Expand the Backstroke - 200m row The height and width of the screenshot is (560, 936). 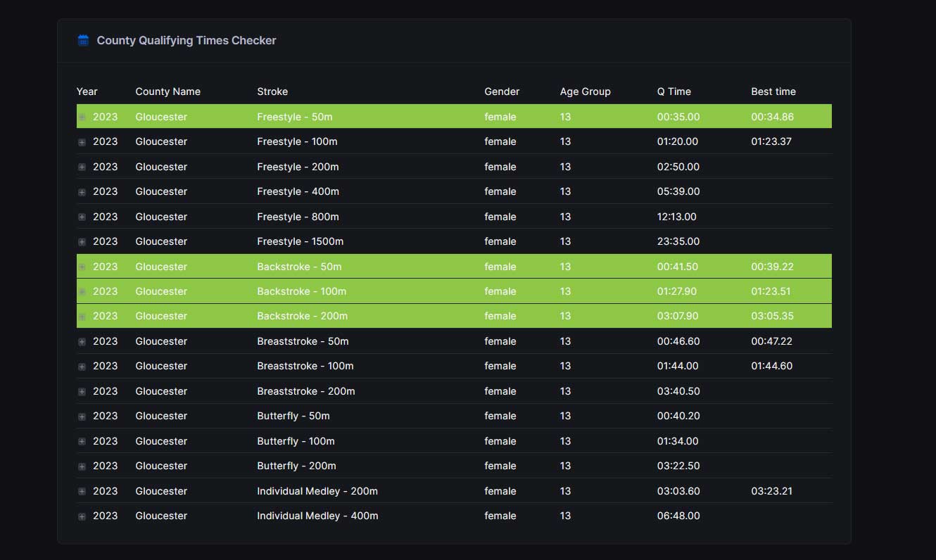pos(82,317)
